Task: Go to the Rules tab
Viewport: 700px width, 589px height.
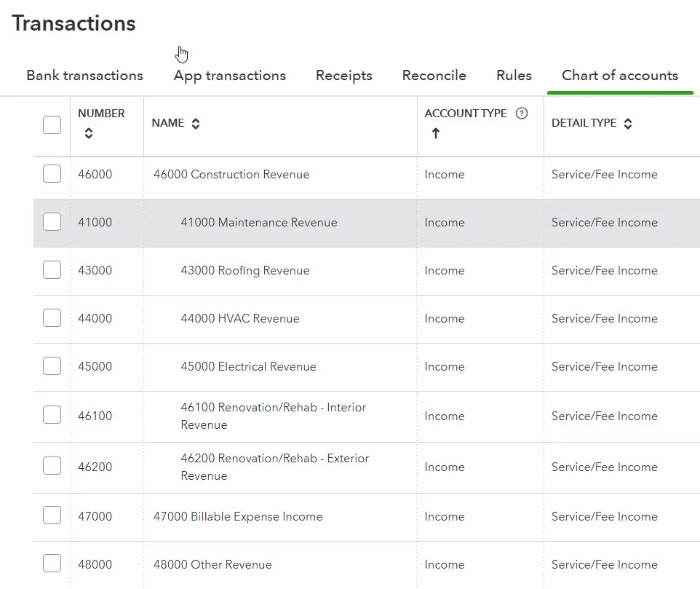Action: (x=514, y=76)
